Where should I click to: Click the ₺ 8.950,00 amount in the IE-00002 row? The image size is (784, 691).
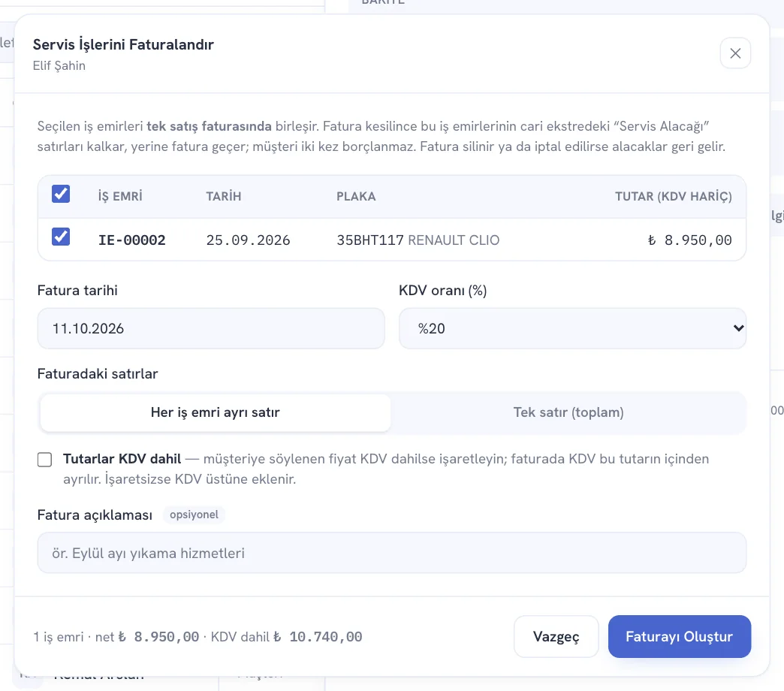coord(689,240)
